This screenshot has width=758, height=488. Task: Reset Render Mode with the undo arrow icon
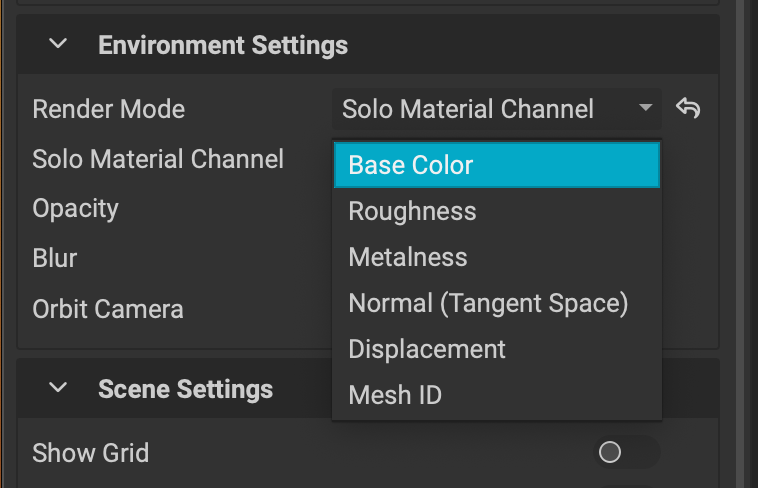[x=688, y=108]
